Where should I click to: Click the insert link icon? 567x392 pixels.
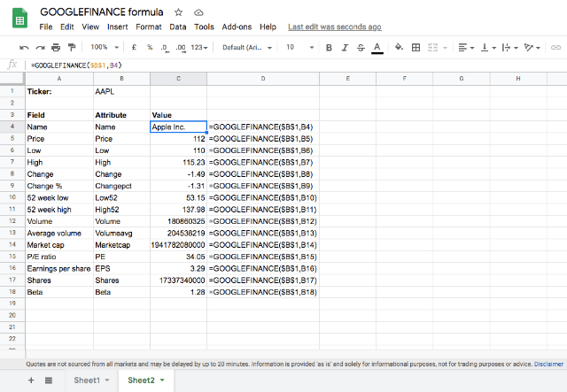click(x=555, y=47)
